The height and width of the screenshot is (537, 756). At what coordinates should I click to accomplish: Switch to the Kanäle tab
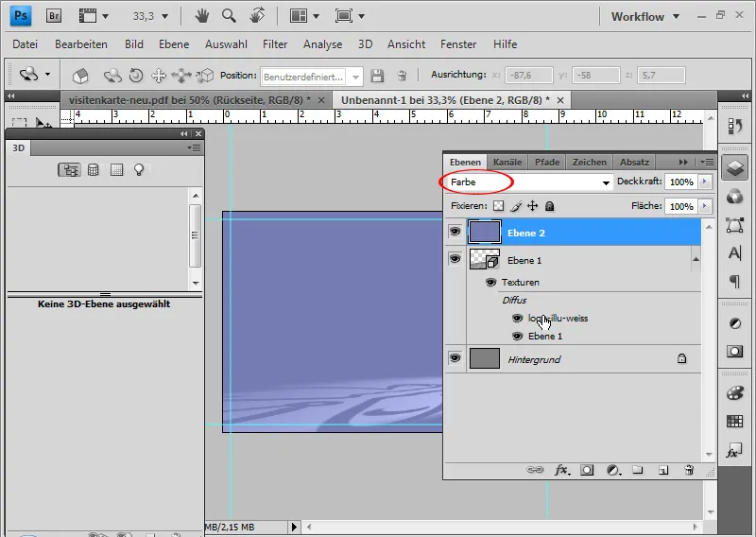[x=507, y=162]
